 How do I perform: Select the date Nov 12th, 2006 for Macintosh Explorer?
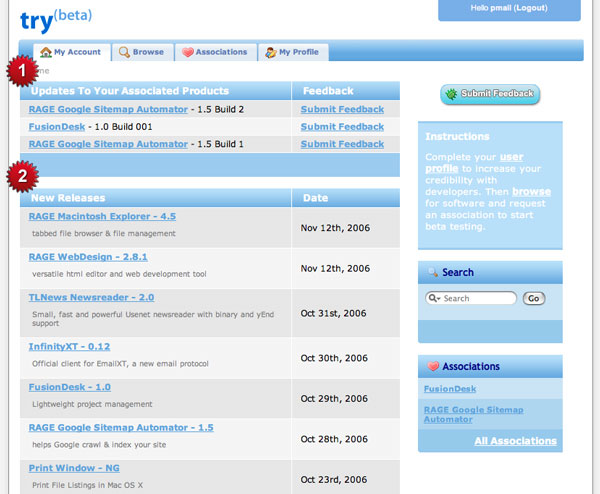[x=335, y=228]
